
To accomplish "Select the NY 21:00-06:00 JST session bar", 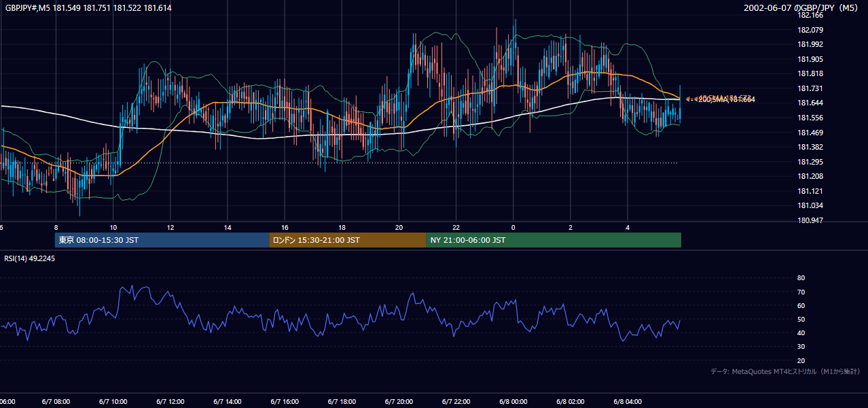I will pyautogui.click(x=554, y=240).
